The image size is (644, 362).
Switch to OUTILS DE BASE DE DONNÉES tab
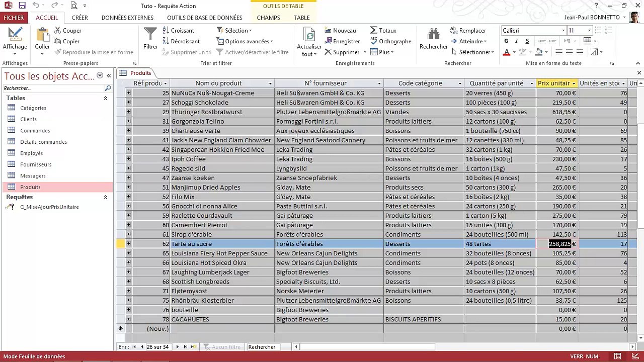pyautogui.click(x=205, y=18)
